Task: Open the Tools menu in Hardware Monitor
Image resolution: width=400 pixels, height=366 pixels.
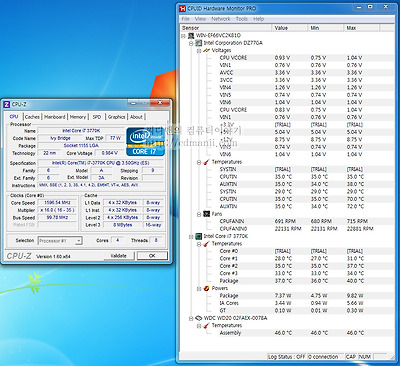Action: tap(242, 19)
